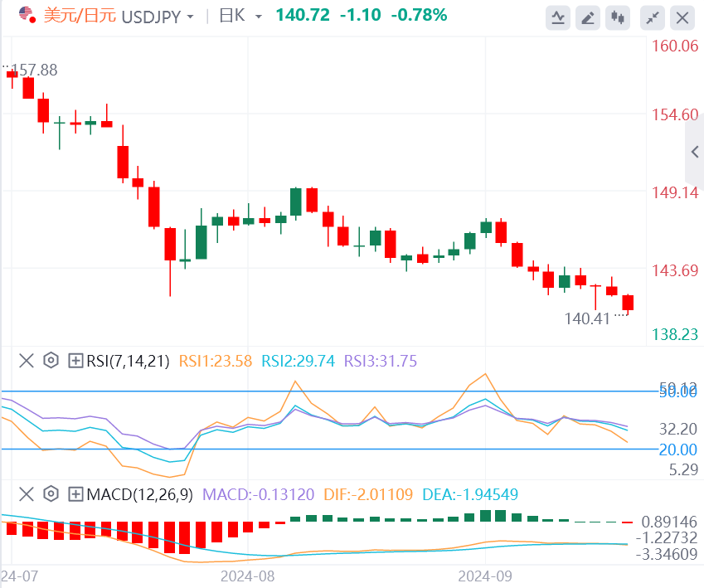Expand the MACD panel with plus icon
The image size is (704, 588).
(x=75, y=494)
